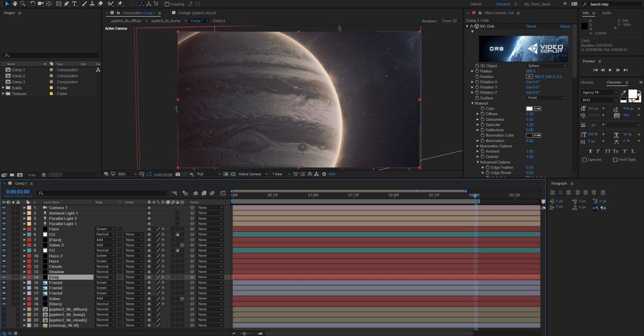The height and width of the screenshot is (336, 644).
Task: Expand the Solids folder in Project
Action: 3,87
